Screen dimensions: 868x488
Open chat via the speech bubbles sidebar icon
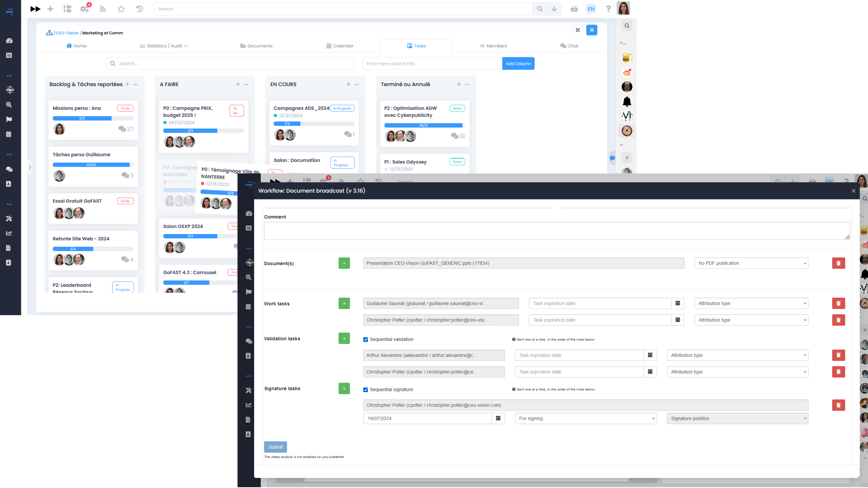tap(9, 169)
